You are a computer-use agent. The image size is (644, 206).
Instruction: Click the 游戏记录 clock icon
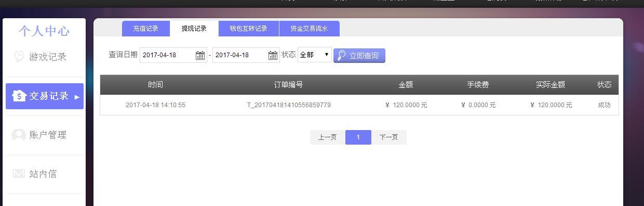click(19, 56)
